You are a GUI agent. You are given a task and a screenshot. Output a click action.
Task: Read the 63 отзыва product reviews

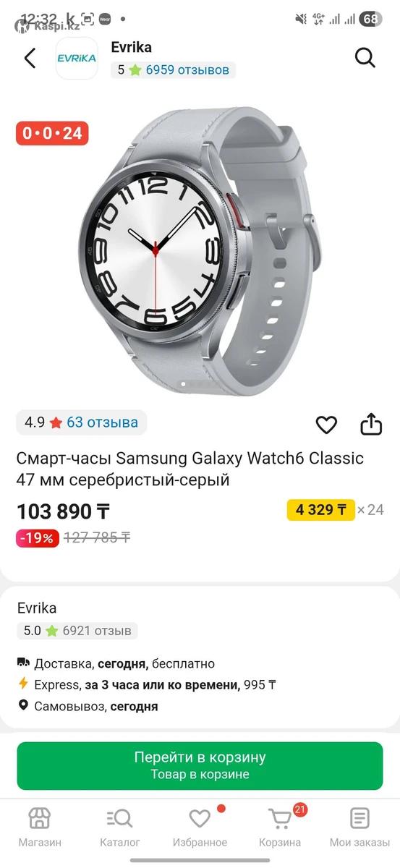pos(102,422)
